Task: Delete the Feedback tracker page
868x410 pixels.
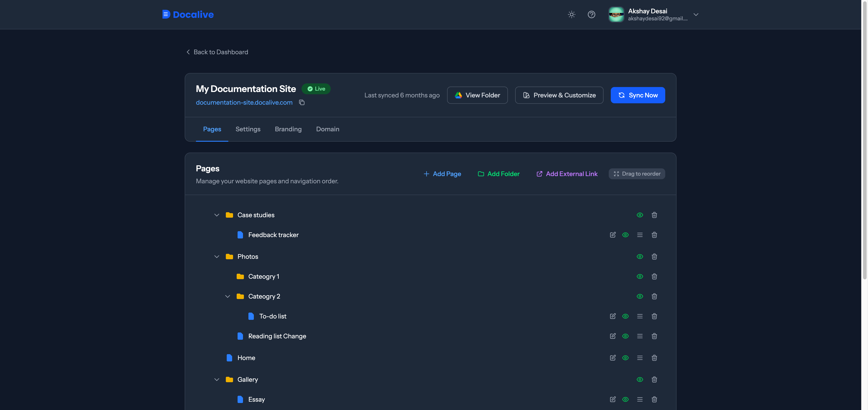Action: (654, 235)
